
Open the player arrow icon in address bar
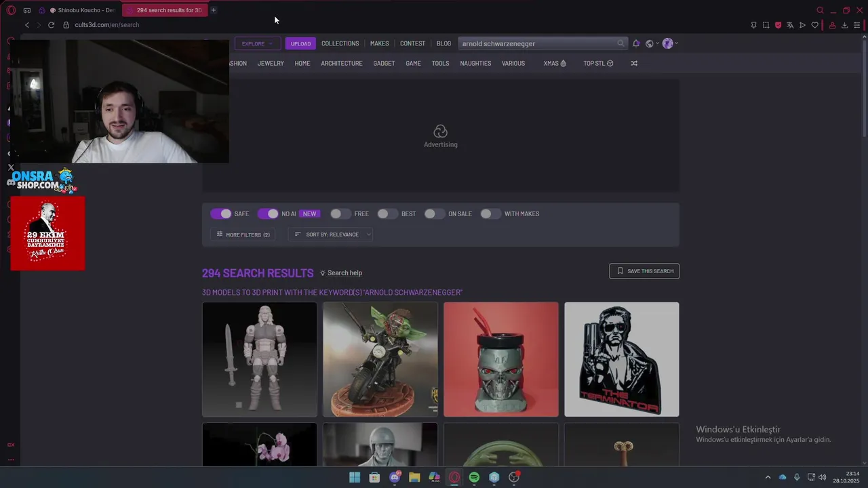(802, 25)
